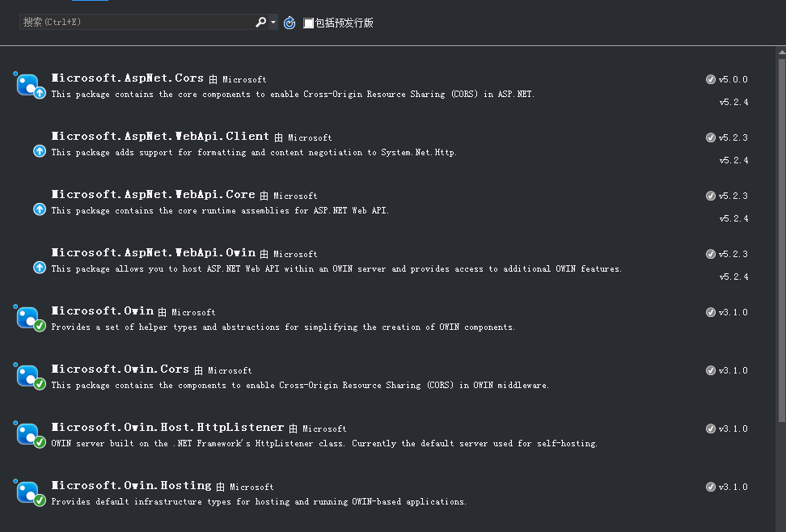Click the refresh packages icon
Image resolution: width=786 pixels, height=532 pixels.
click(x=289, y=23)
